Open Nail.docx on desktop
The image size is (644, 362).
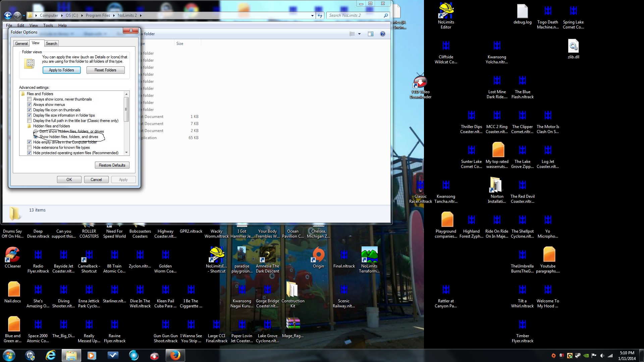(x=13, y=293)
